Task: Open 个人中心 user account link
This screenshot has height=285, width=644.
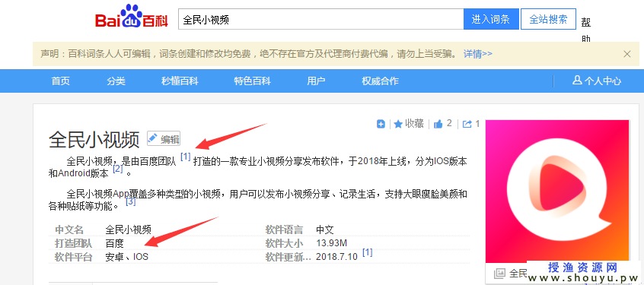Action: pos(597,81)
